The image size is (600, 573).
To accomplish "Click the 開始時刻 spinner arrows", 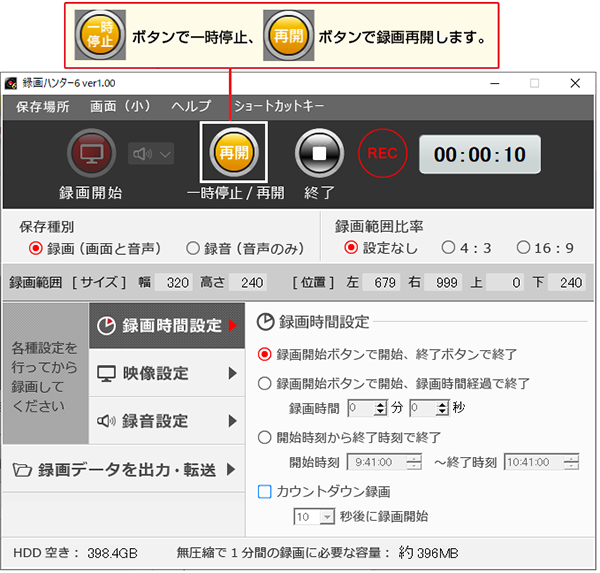I will click(x=414, y=462).
